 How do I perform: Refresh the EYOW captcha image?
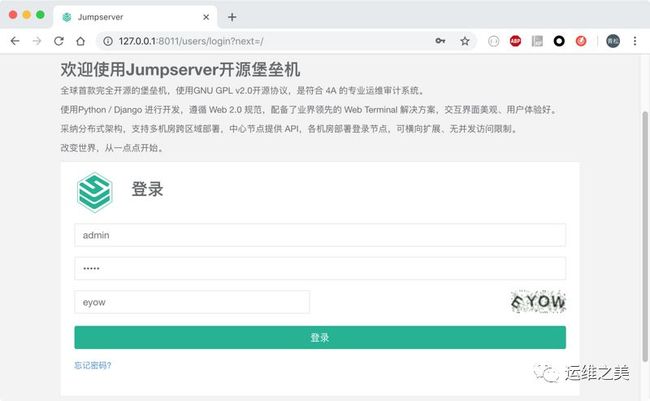point(538,301)
